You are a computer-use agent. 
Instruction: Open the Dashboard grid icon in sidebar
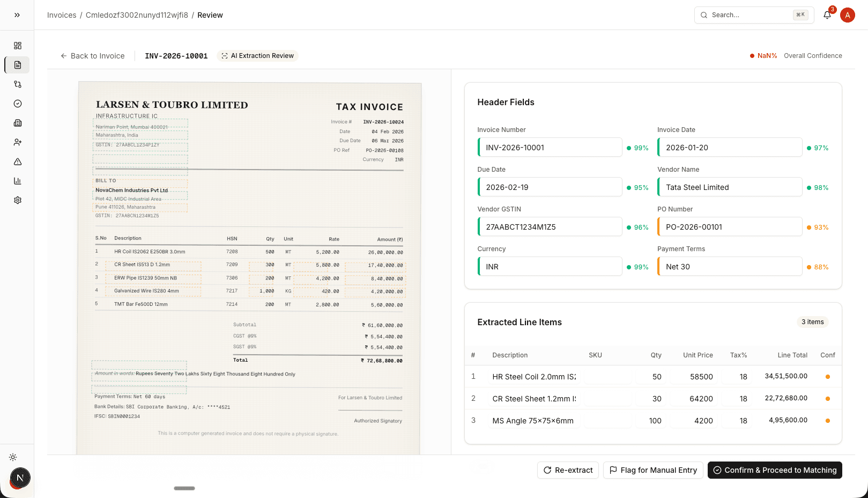[x=17, y=46]
